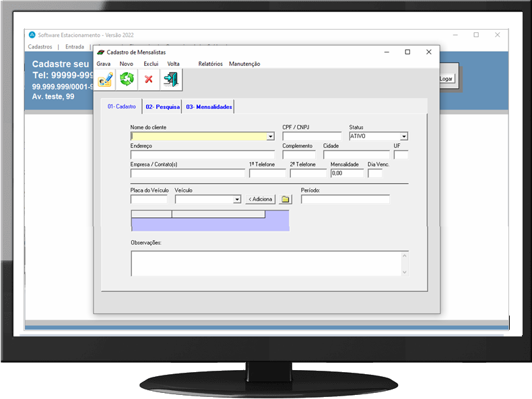
Task: Click into the CPF / CNPJ field
Action: coord(312,136)
